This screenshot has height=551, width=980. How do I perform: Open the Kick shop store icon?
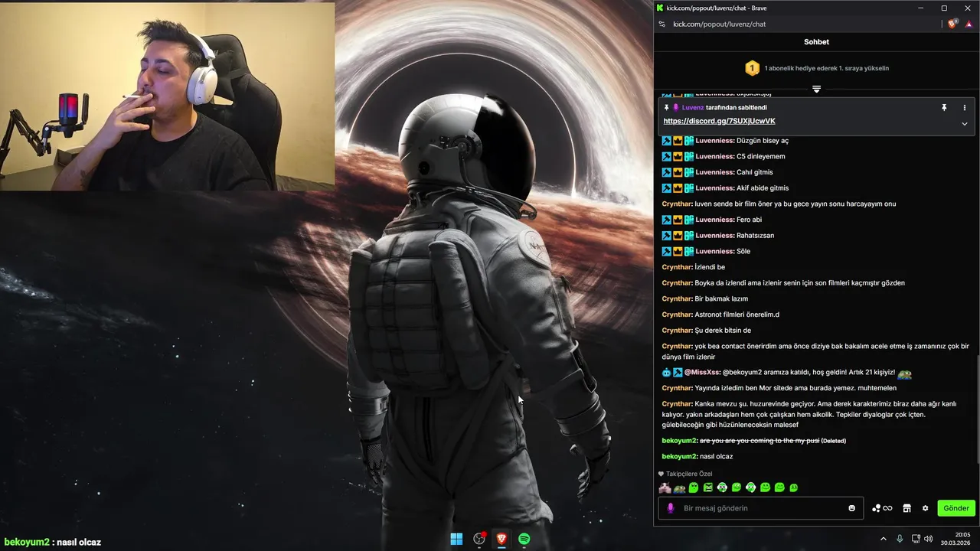pos(906,508)
